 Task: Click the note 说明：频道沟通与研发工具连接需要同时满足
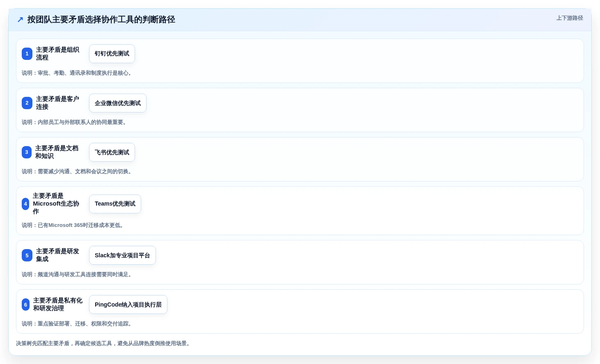[x=78, y=275]
